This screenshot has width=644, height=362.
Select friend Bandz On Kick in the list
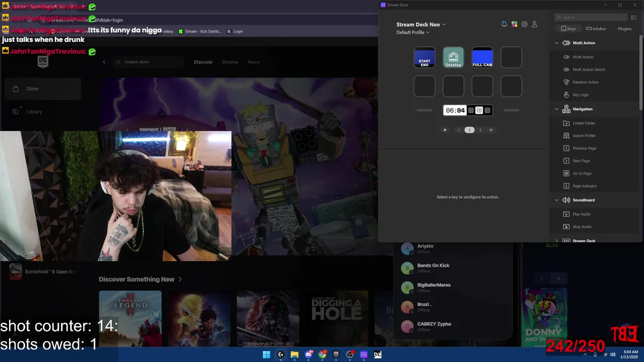[452, 268]
